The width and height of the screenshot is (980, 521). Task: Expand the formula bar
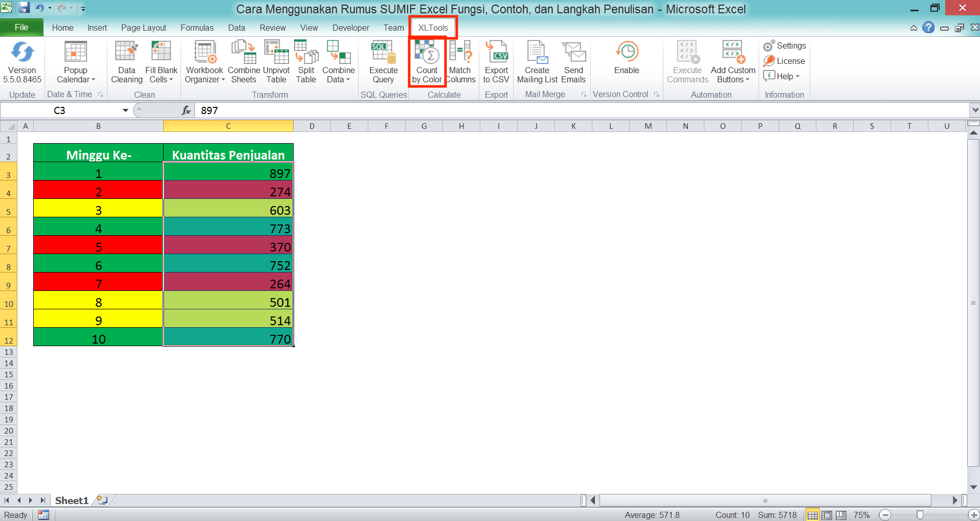pos(975,110)
